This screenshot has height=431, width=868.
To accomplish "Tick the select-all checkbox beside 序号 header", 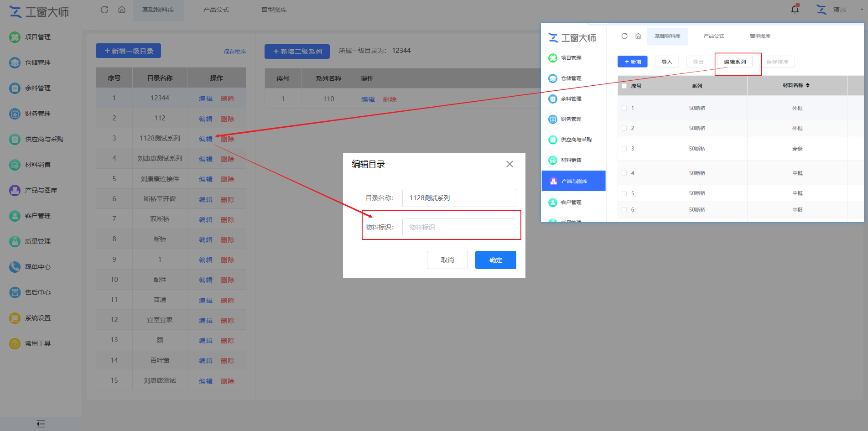I will coord(624,86).
